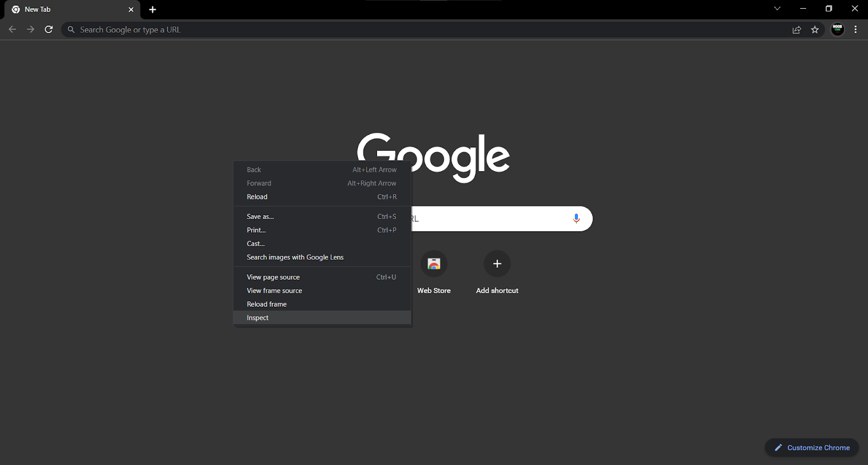Choose Save as... from context menu

[x=322, y=216]
